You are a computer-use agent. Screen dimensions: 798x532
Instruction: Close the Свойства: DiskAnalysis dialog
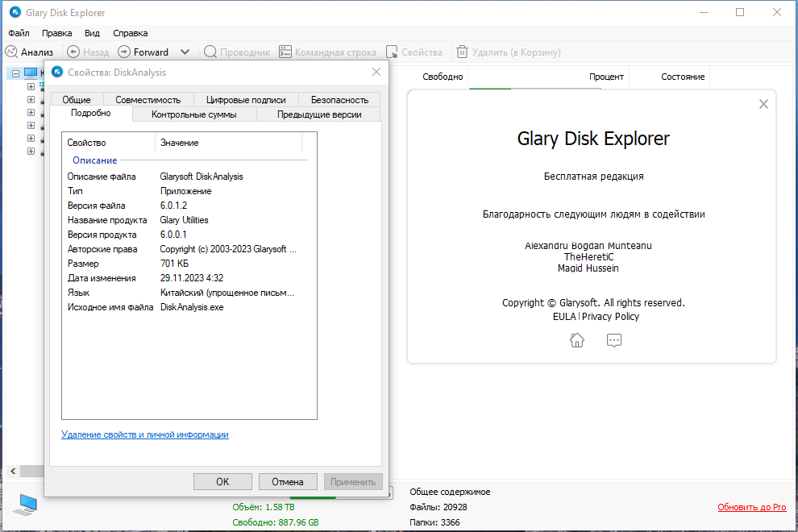tap(376, 72)
